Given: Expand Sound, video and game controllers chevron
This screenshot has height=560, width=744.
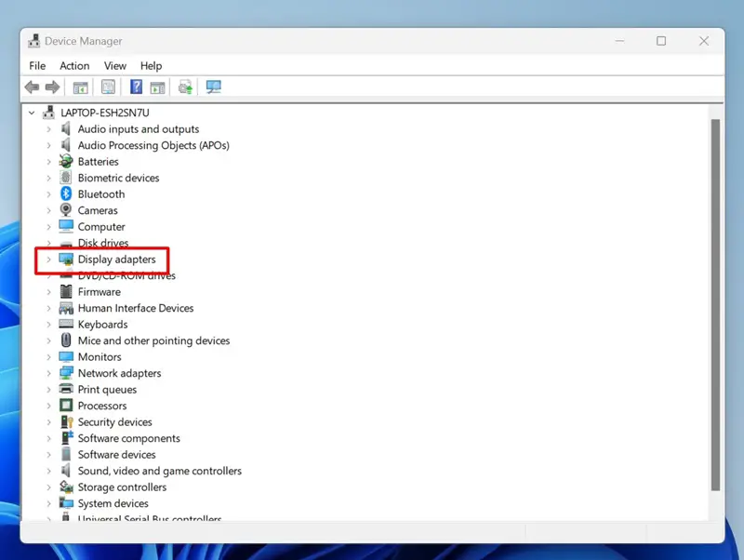Looking at the screenshot, I should (x=48, y=471).
